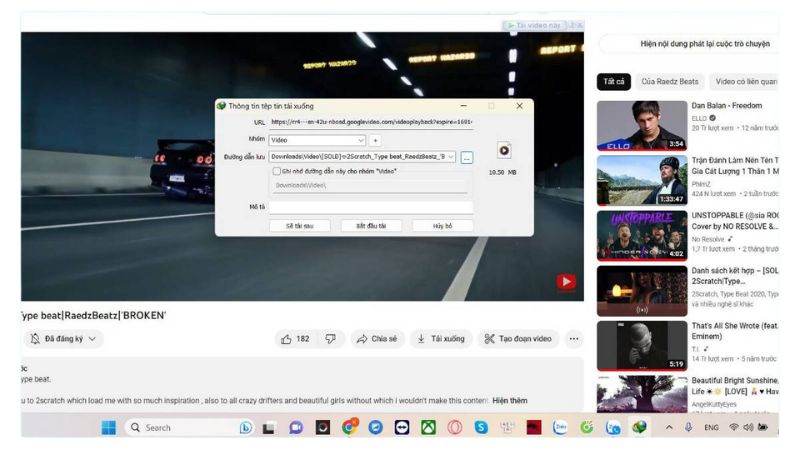Click 'Bắt đầu tải' to start download
The image size is (800, 450).
point(371,226)
